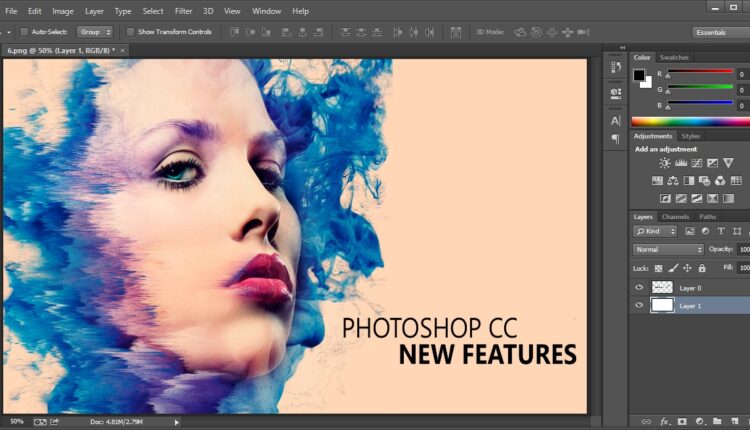This screenshot has width=750, height=430.
Task: Filter layers by type layers icon
Action: (721, 231)
